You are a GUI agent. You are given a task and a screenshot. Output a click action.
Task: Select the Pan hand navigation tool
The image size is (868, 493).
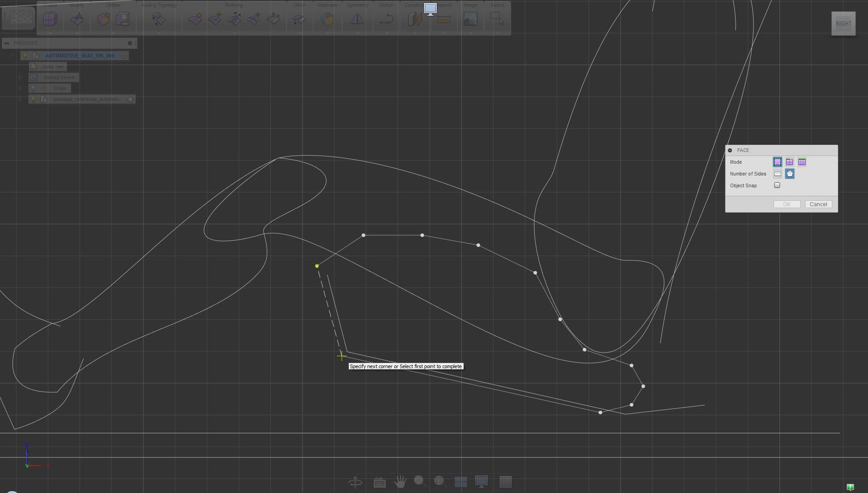[400, 482]
